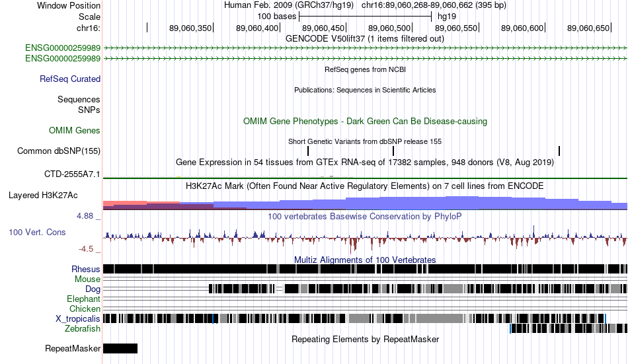Click the X_tropicalis species label
Viewport: 628px width, 364px height.
[78, 319]
